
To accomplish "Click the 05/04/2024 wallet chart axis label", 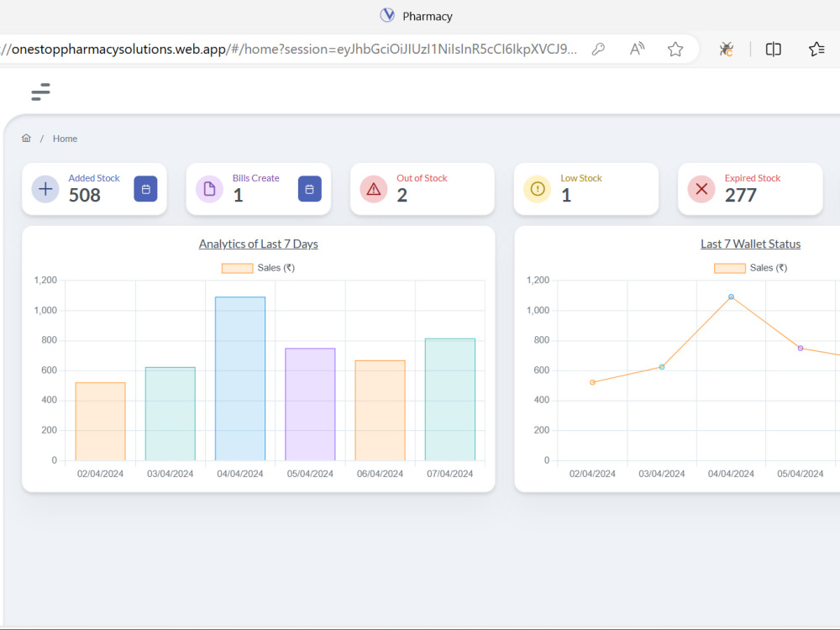I will [x=801, y=474].
